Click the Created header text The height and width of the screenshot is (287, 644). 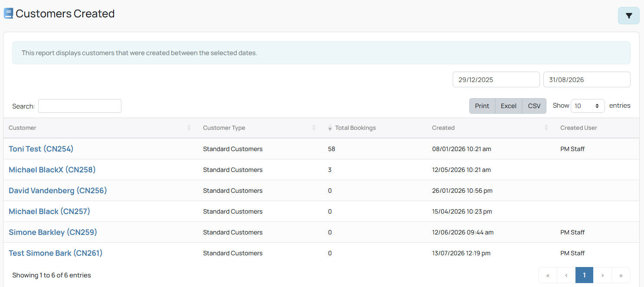443,128
